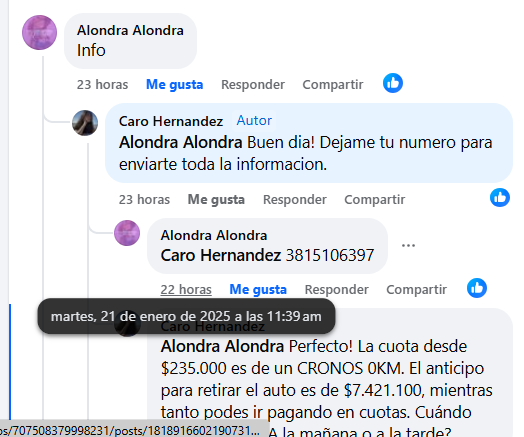The image size is (524, 437).
Task: Click the like reaction icon under the phone number comment
Action: [477, 288]
